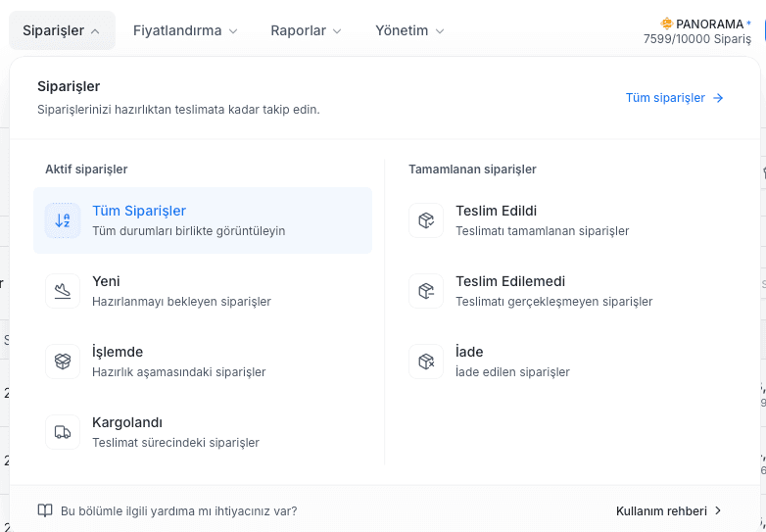Click 'Bu bölümle ilgili yardıma mı ihtiyacınız var?' text

point(179,511)
